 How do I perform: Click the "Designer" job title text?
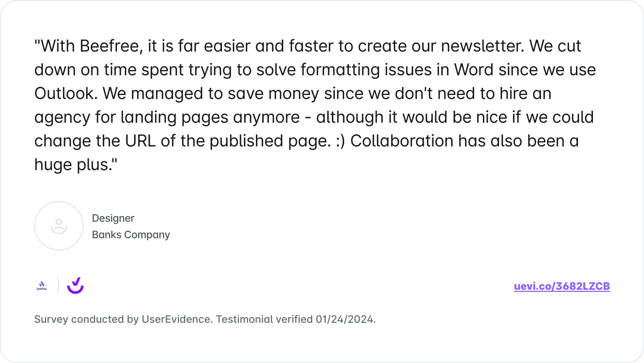113,218
